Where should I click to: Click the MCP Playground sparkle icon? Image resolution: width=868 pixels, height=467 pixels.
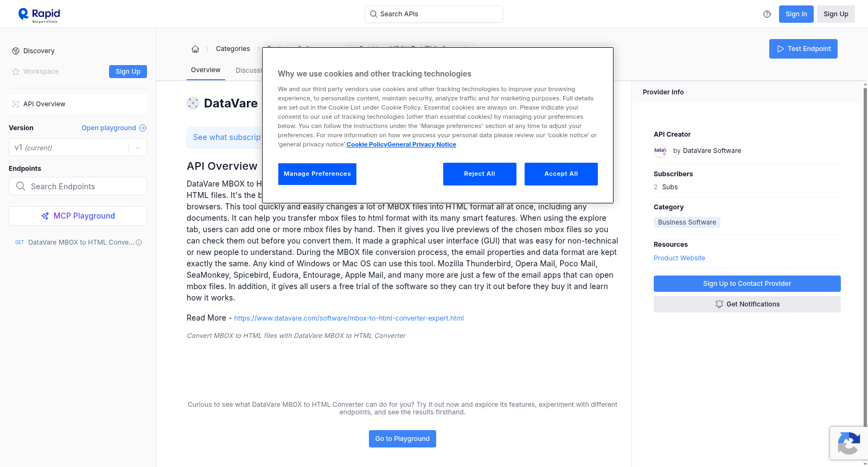pyautogui.click(x=45, y=216)
